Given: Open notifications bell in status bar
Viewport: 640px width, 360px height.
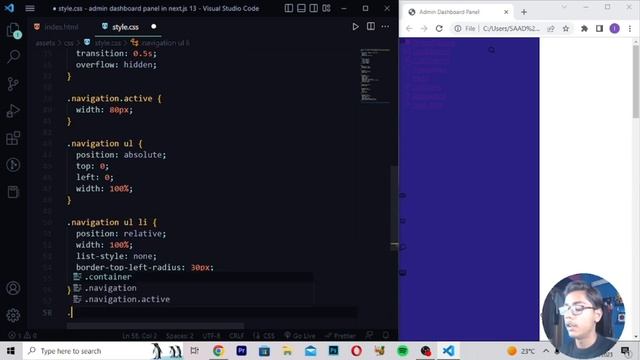Looking at the screenshot, I should coord(386,336).
